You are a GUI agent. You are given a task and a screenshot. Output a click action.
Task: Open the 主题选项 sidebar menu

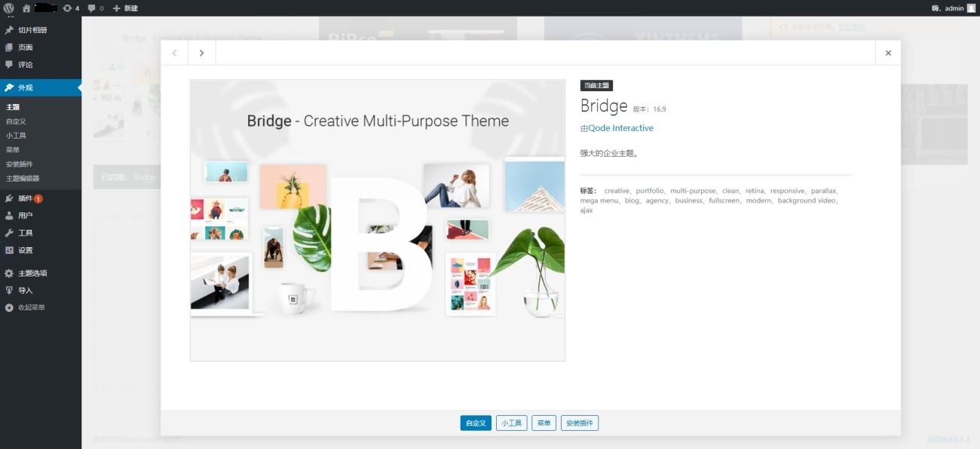pyautogui.click(x=41, y=273)
